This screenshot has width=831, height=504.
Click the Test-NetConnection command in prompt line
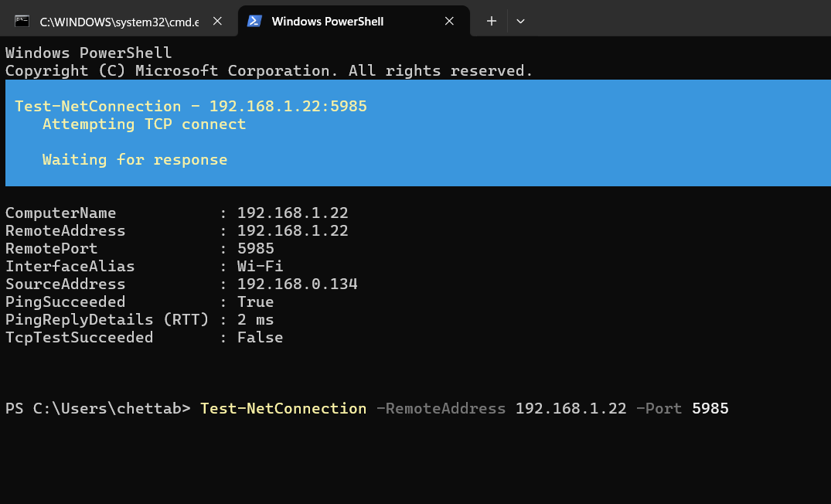[284, 409]
